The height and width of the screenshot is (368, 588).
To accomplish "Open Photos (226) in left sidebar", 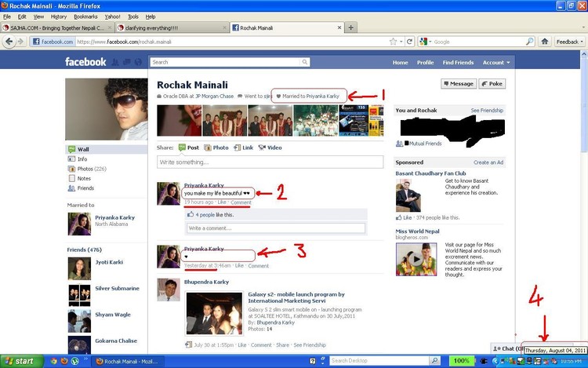I will click(91, 169).
